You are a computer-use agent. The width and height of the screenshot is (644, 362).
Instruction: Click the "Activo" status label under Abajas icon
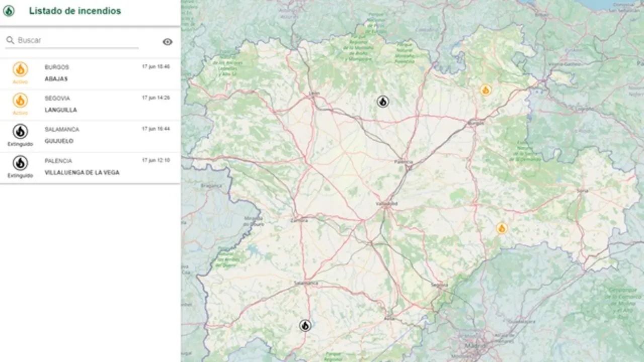[x=20, y=82]
